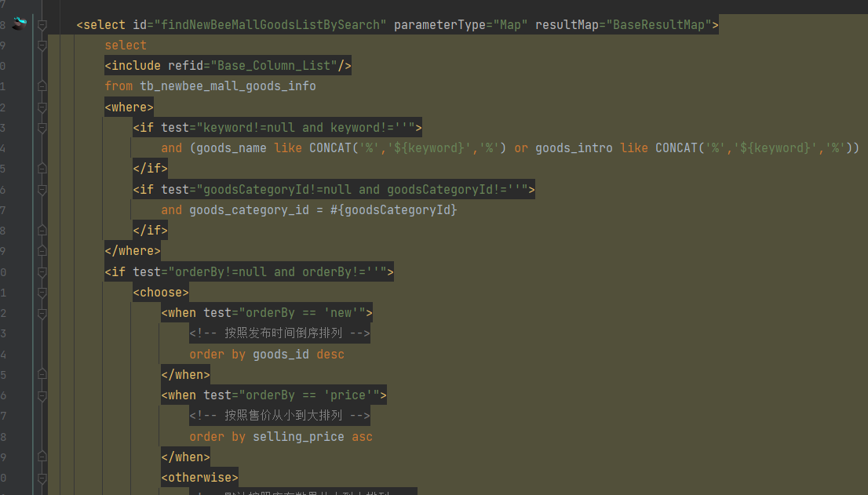Click fold end marker of first closing when tag
868x495 pixels.
(42, 375)
